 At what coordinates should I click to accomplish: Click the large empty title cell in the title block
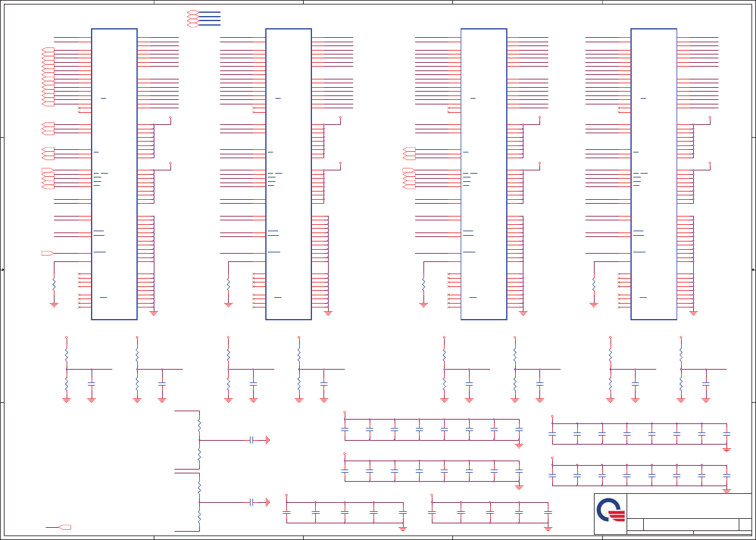(689, 506)
